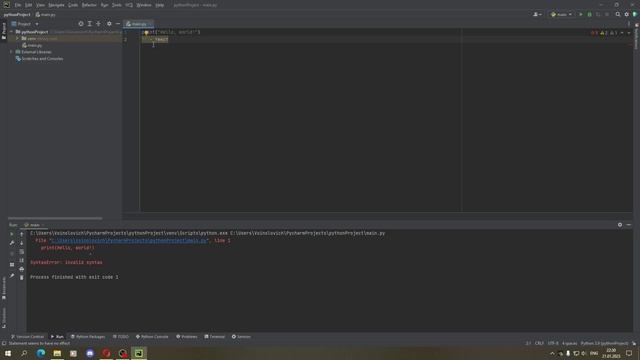Screen dimensions: 640x360
Task: Open the Edit menu
Action: pos(29,5)
